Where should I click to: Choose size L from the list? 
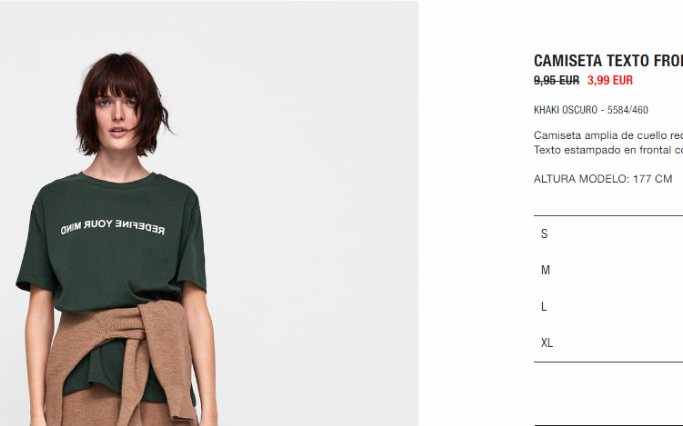[608, 307]
